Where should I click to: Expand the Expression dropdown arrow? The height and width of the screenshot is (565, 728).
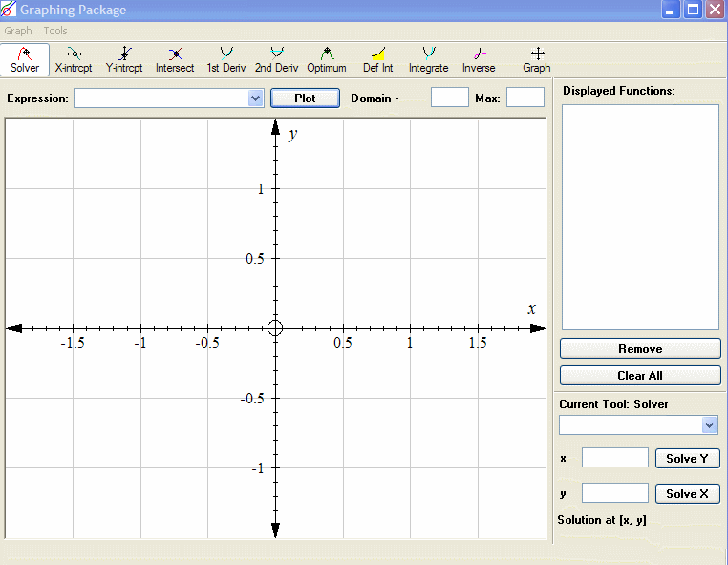[255, 98]
